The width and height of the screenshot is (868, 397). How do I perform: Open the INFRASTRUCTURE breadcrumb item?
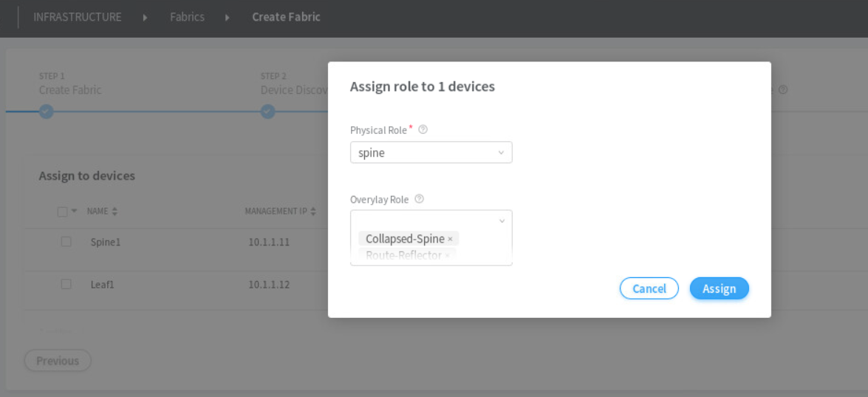(x=78, y=17)
